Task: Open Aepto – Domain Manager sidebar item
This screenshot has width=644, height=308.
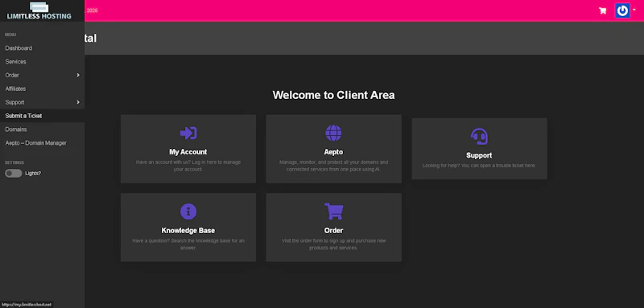Action: 43,142
